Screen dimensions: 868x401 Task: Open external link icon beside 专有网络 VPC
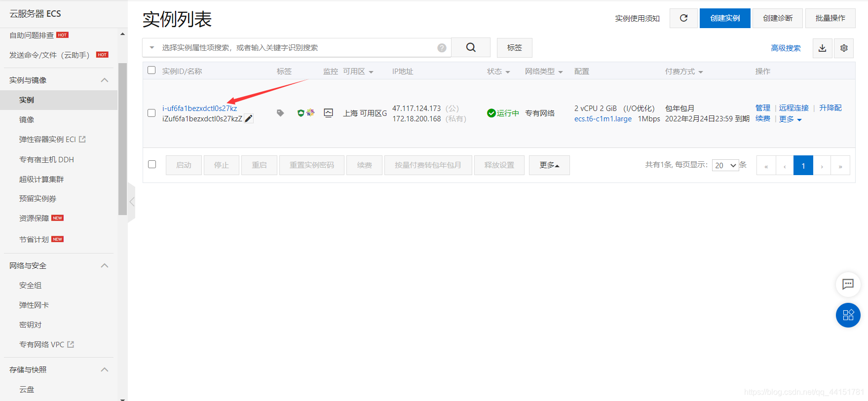pos(71,344)
